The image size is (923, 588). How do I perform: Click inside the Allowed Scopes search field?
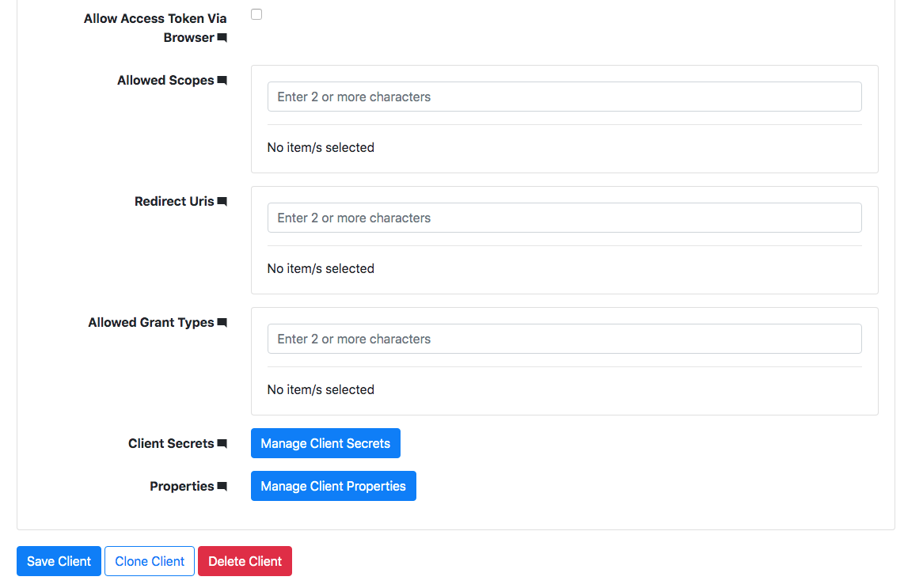[x=564, y=97]
